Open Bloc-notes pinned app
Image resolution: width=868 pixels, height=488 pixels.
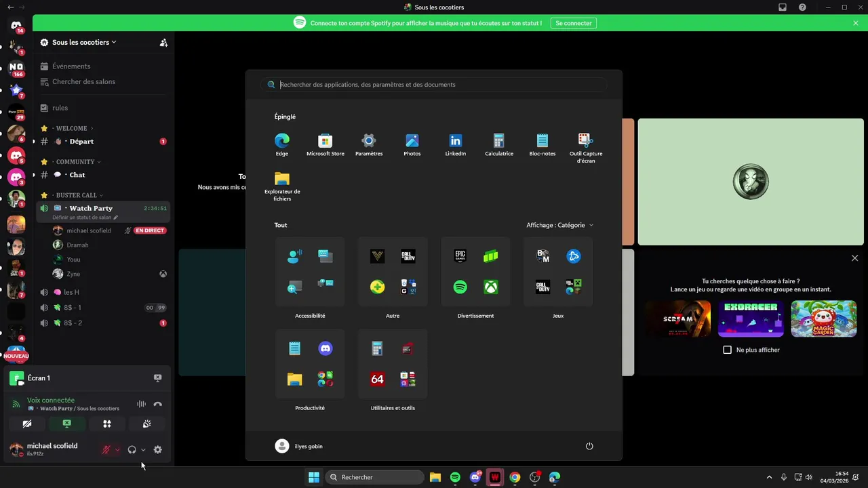click(542, 144)
